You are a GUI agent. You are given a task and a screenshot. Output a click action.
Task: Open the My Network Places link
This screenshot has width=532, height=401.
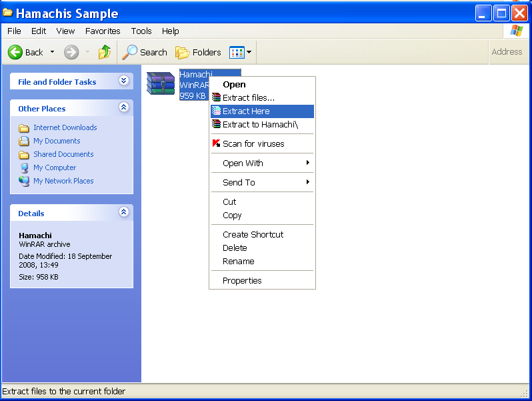(63, 181)
